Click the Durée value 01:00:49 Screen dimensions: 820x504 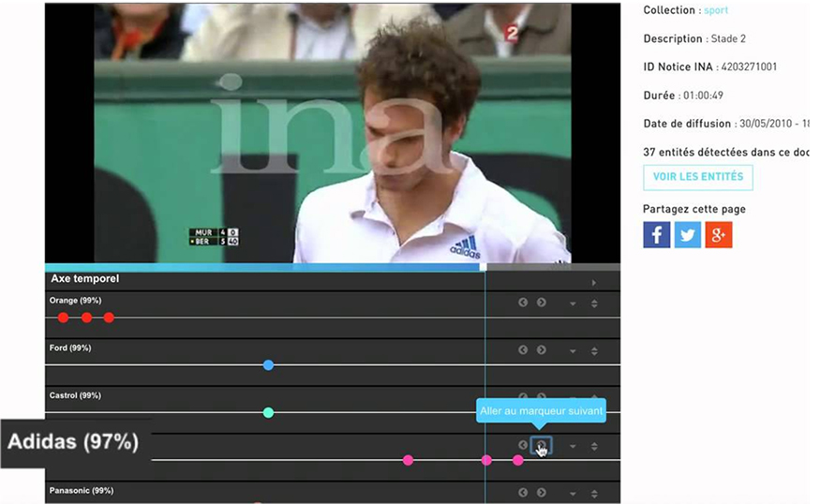[x=703, y=96]
